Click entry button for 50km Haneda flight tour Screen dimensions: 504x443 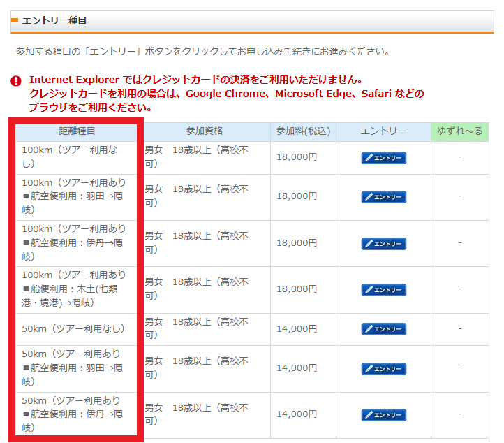tap(383, 368)
